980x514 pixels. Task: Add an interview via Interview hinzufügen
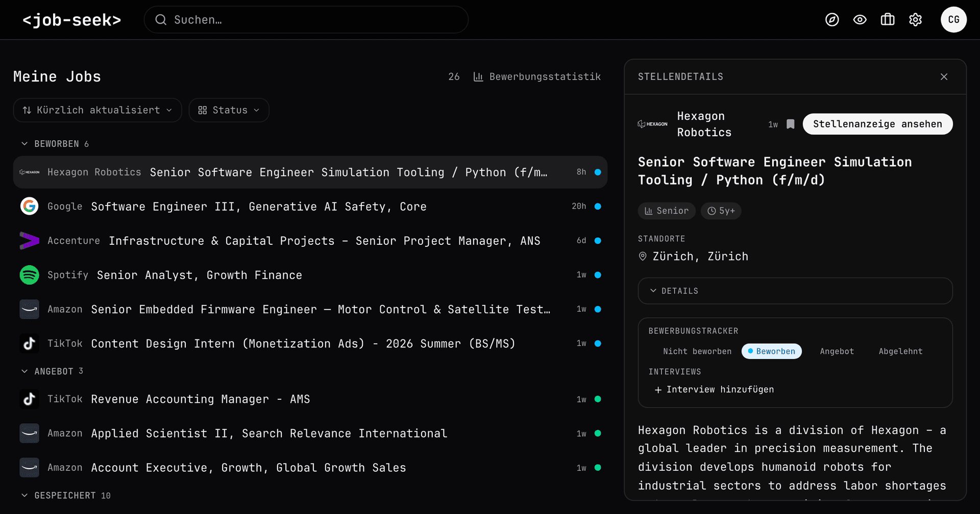coord(714,390)
